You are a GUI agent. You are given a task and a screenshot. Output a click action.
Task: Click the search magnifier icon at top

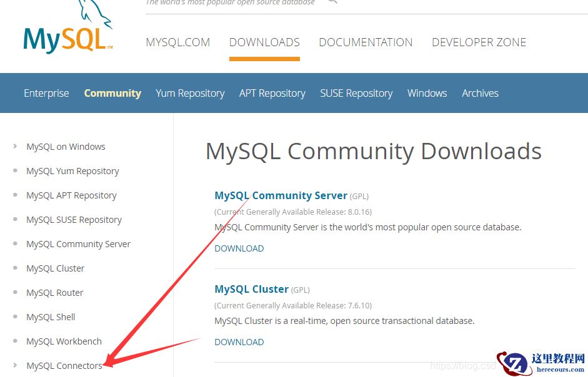click(332, 1)
